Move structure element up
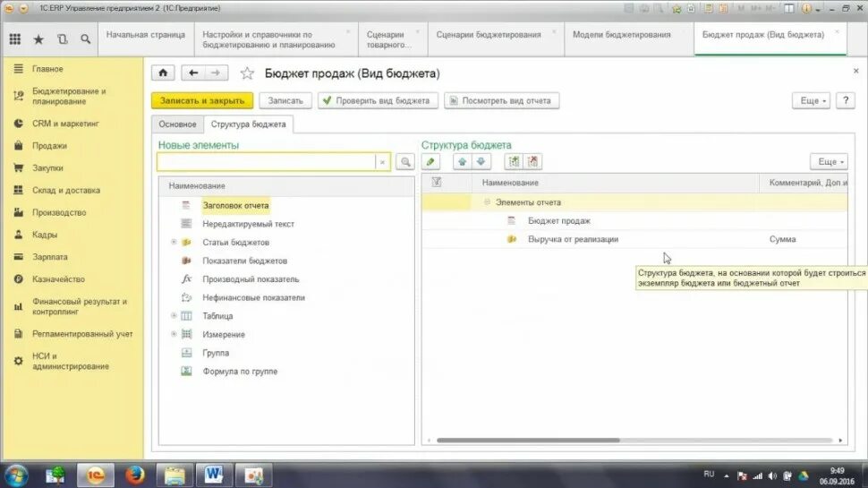This screenshot has width=868, height=488. tap(463, 162)
